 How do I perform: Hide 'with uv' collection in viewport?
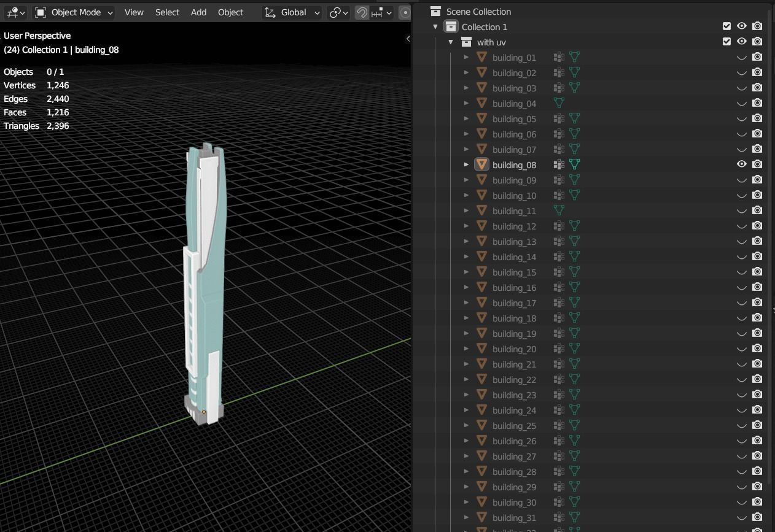pos(742,42)
